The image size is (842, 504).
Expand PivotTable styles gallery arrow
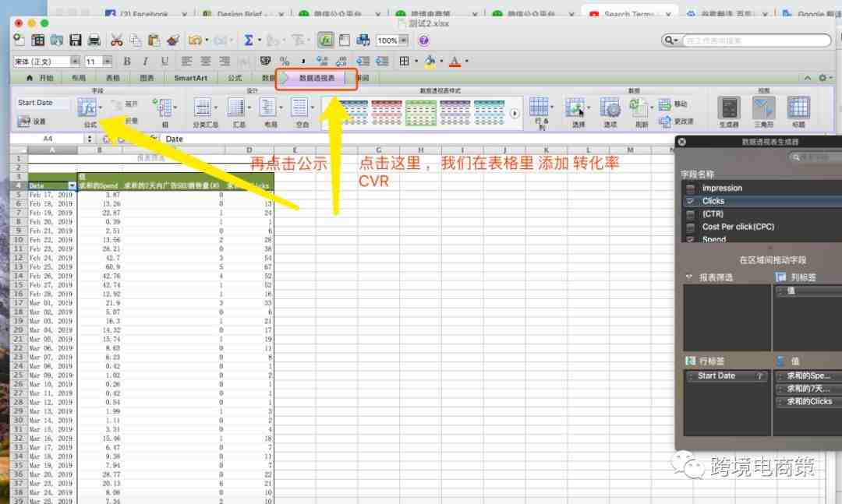tap(515, 113)
